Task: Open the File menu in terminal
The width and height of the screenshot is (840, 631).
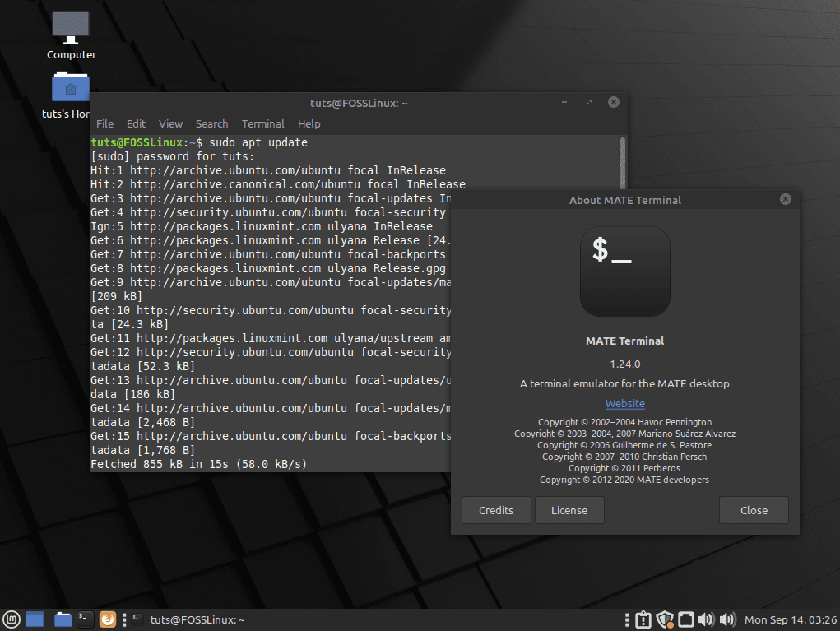Action: coord(105,123)
